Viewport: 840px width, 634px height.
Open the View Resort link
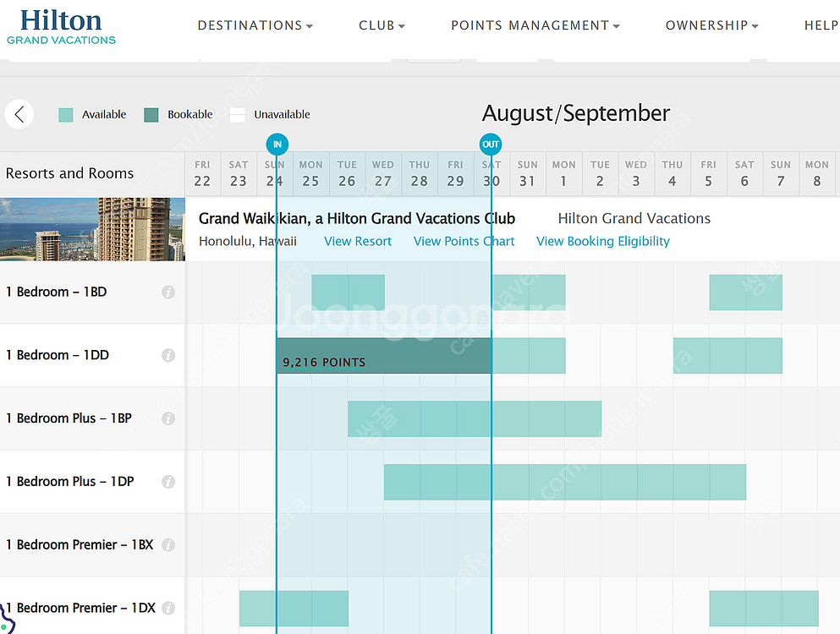(358, 241)
